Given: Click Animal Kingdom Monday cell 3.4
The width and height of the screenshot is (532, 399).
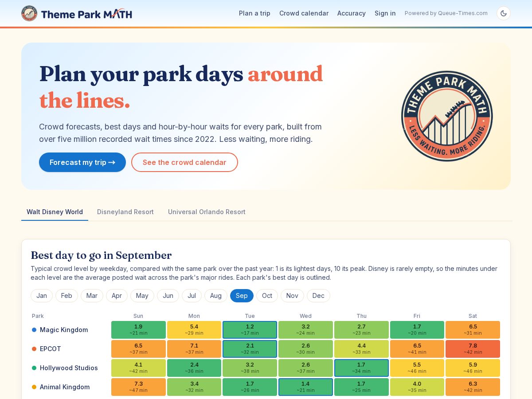Looking at the screenshot, I should pos(194,387).
